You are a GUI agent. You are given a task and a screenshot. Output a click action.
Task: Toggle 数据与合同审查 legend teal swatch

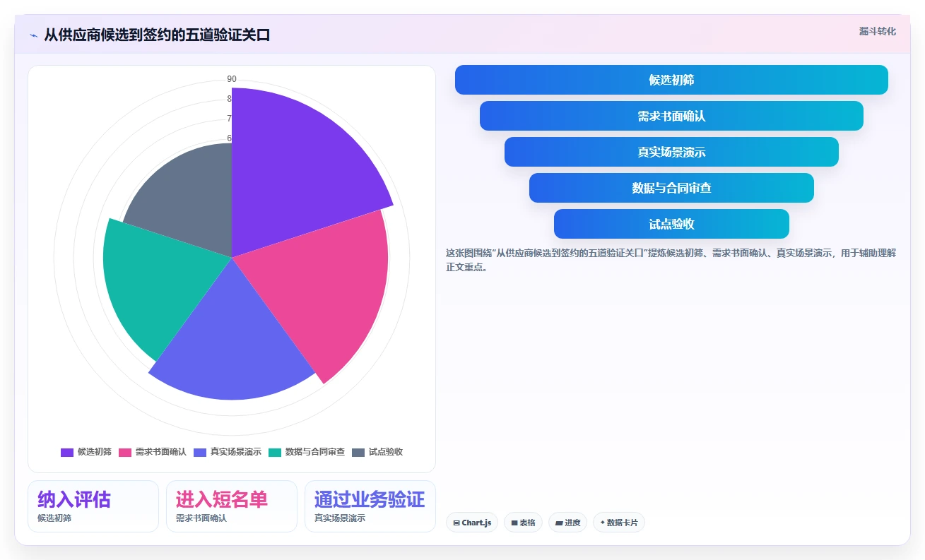[x=275, y=452]
